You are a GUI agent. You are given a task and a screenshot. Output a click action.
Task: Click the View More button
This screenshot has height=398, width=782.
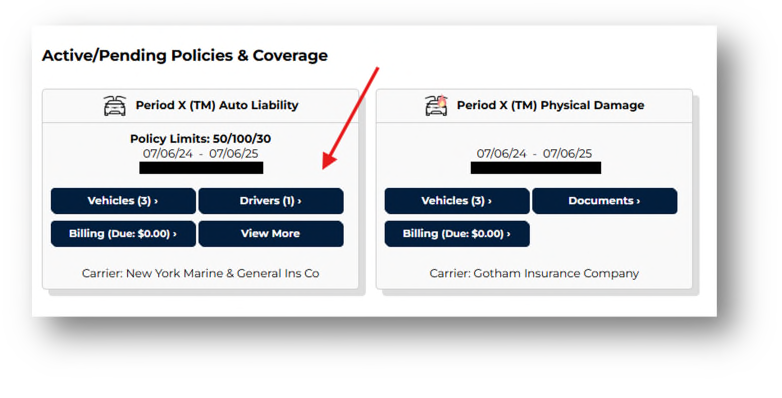point(271,234)
